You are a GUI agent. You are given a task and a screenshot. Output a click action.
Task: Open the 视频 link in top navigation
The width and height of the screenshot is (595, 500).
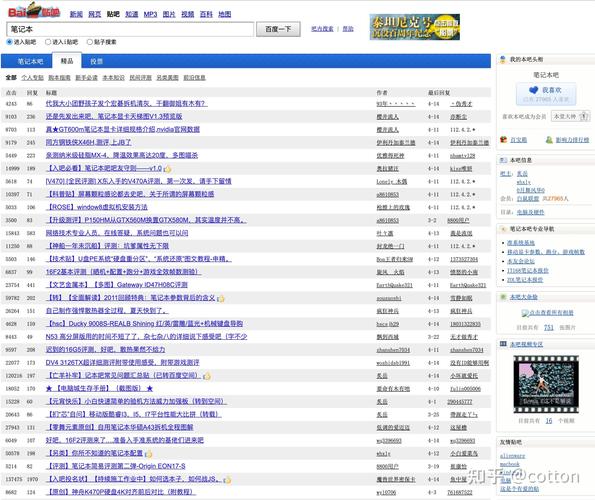point(187,14)
